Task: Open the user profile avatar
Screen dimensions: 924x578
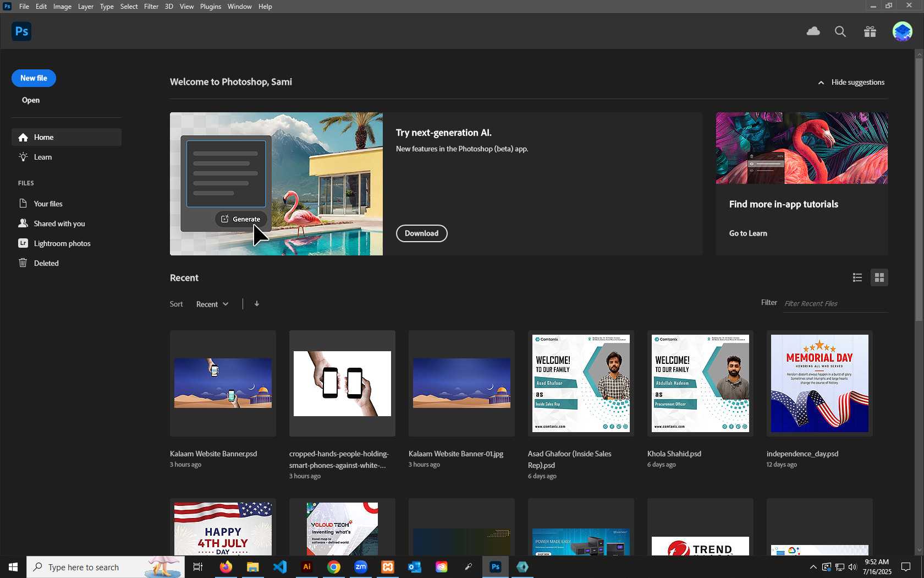Action: pyautogui.click(x=902, y=31)
